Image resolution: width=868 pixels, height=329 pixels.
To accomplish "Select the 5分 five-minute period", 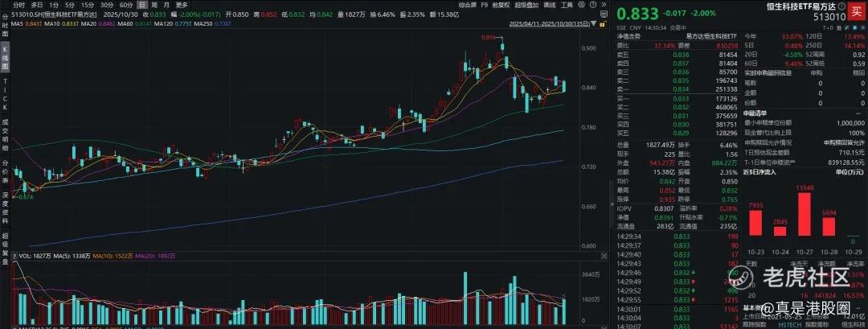I will pos(70,5).
